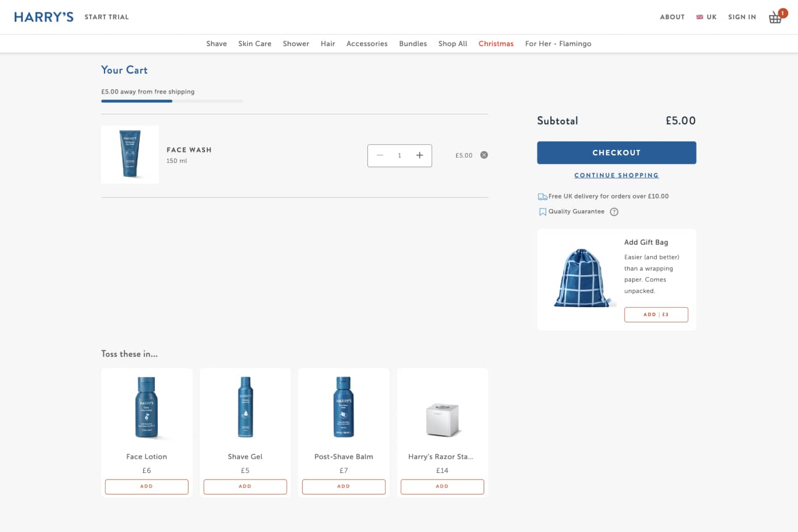
Task: Add the Gift Bag for £3
Action: tap(655, 315)
